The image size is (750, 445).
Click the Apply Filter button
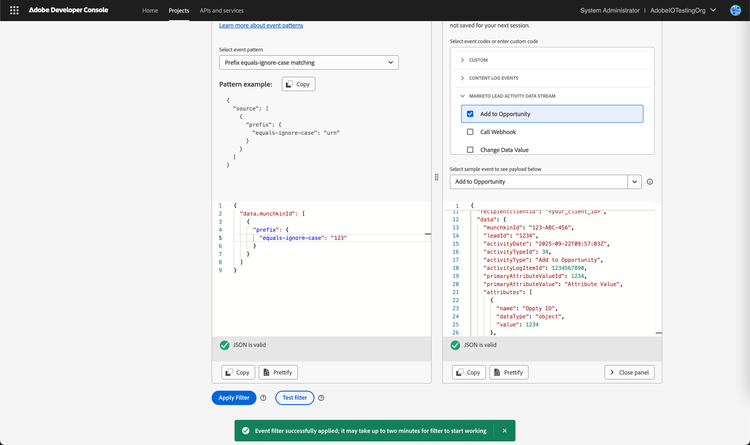(233, 398)
